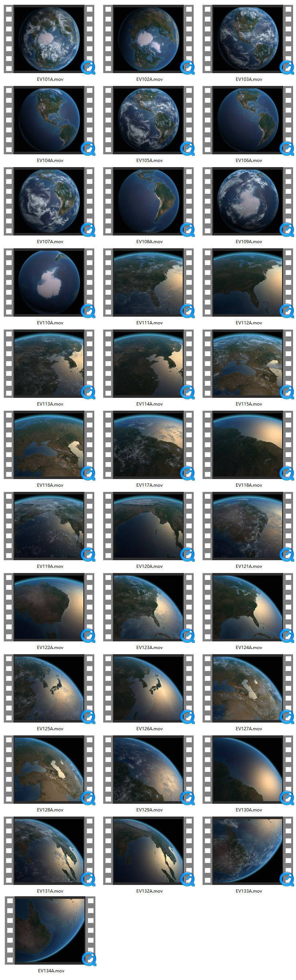
Task: Click QuickTime badge on EV105A.mov
Action: click(187, 148)
